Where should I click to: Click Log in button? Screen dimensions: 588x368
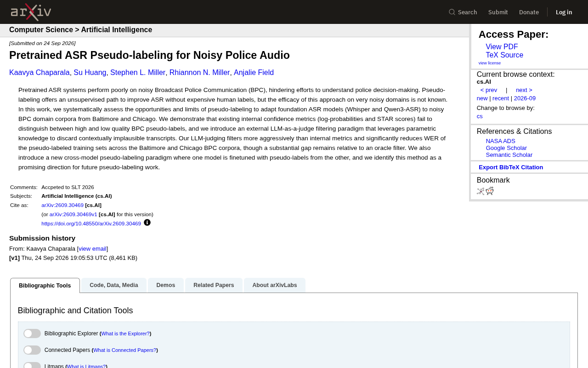coord(564,12)
